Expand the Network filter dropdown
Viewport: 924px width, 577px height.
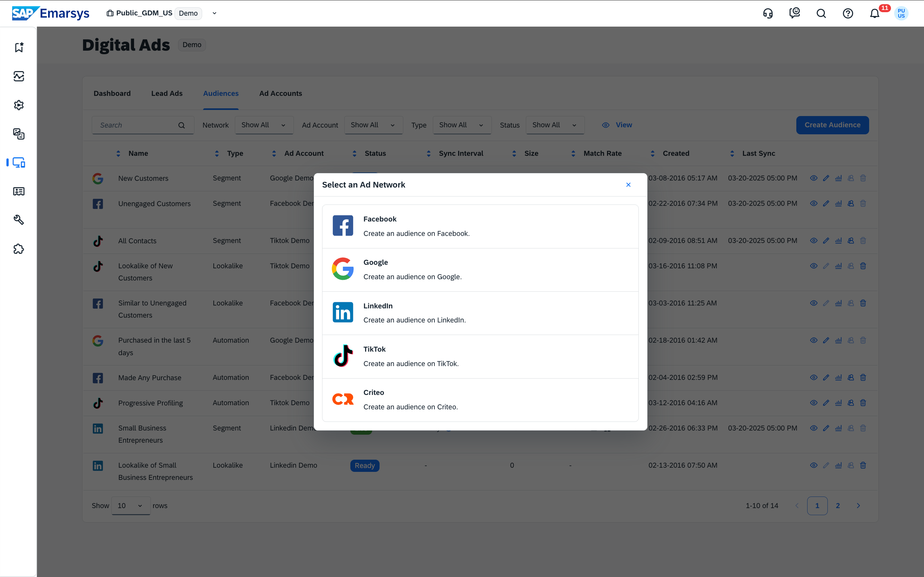264,125
